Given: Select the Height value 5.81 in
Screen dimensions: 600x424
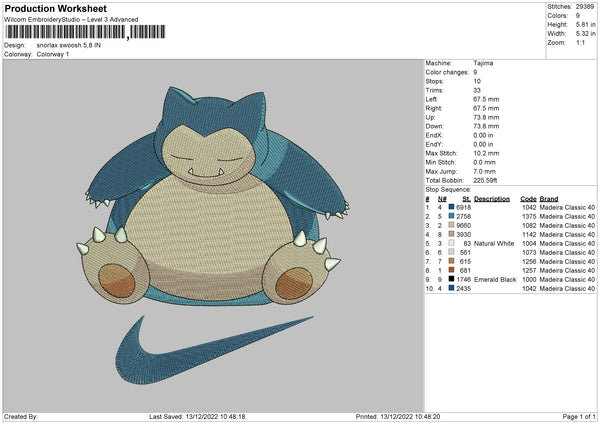Looking at the screenshot, I should tap(585, 24).
